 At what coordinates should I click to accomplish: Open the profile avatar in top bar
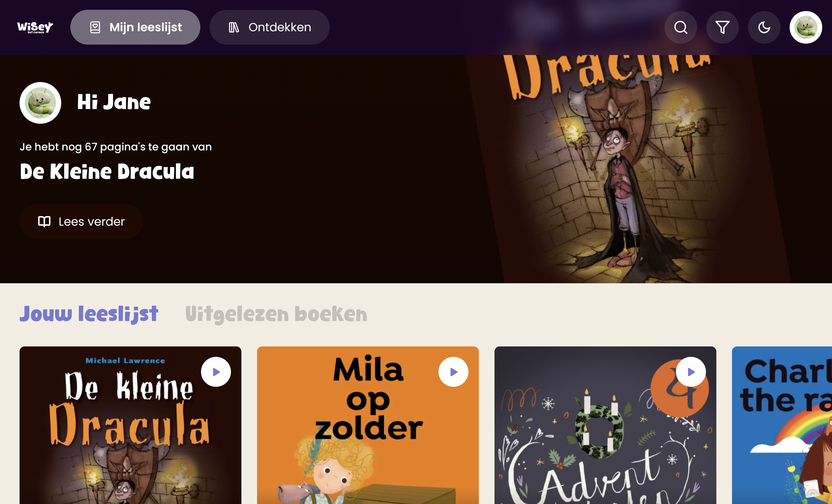point(806,27)
